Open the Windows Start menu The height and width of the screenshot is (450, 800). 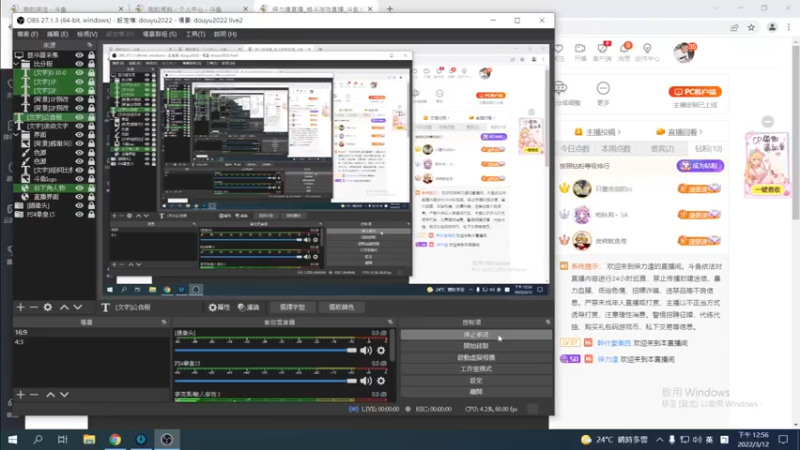[x=12, y=439]
